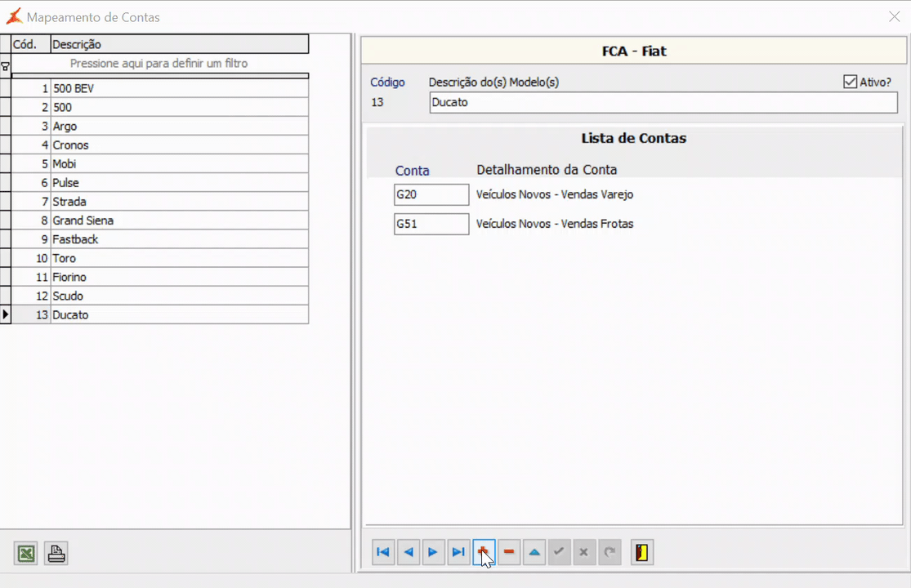Select the Pulse row
The image size is (911, 588).
(x=160, y=183)
